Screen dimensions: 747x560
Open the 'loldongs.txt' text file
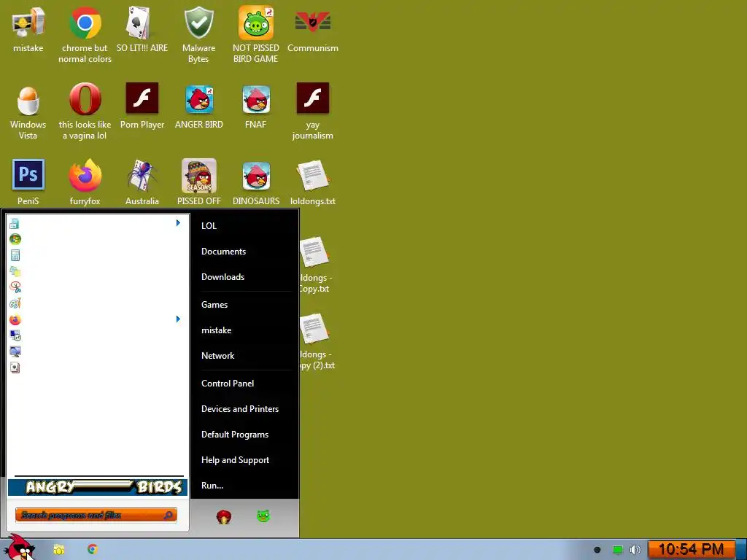point(312,182)
